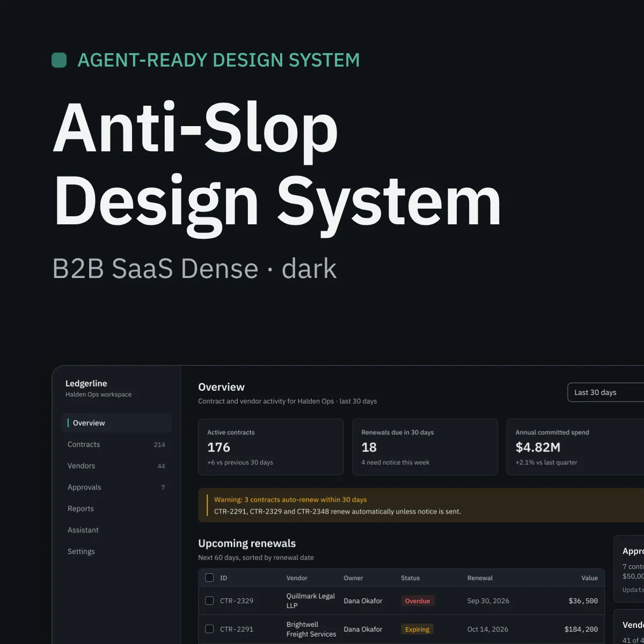Click the CTR-2291 contract ID

(237, 629)
